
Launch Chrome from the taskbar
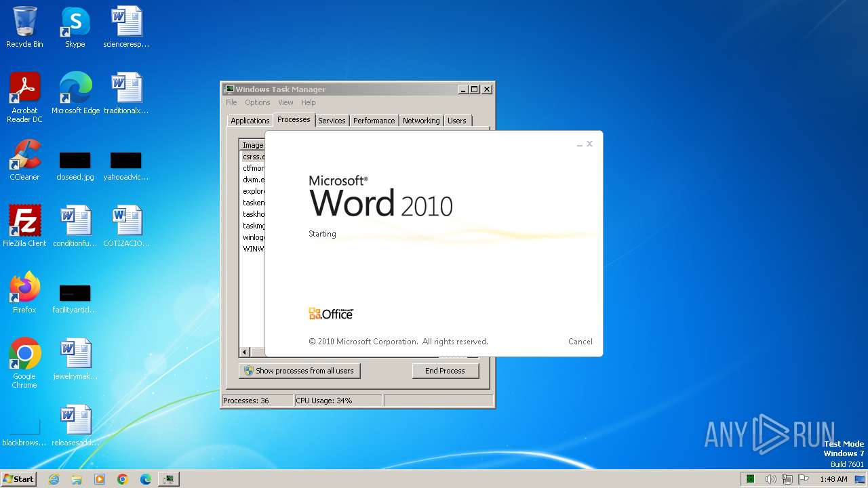tap(123, 479)
